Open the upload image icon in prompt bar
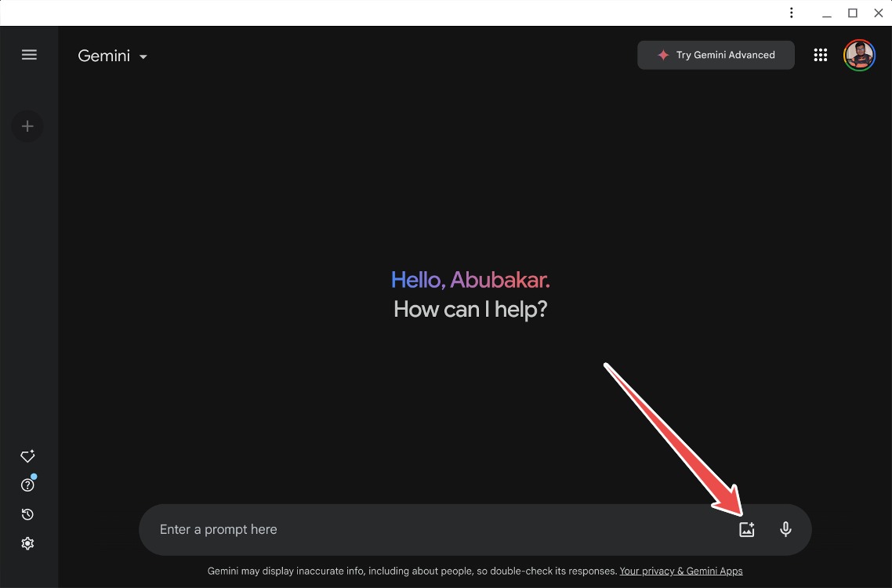 [746, 529]
